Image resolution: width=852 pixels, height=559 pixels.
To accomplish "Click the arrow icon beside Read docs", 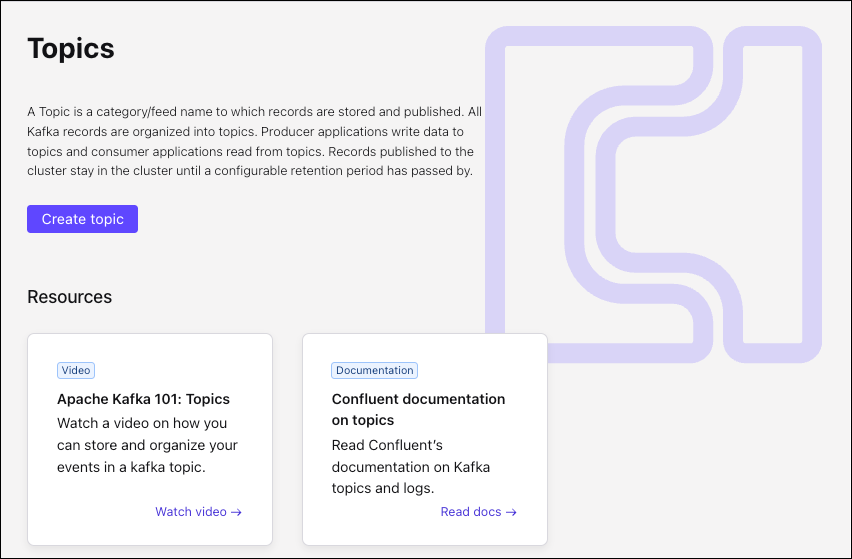I will coord(511,512).
